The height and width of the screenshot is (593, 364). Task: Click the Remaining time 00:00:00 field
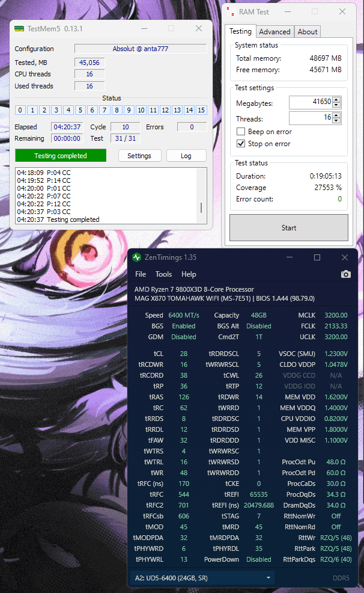pos(67,138)
